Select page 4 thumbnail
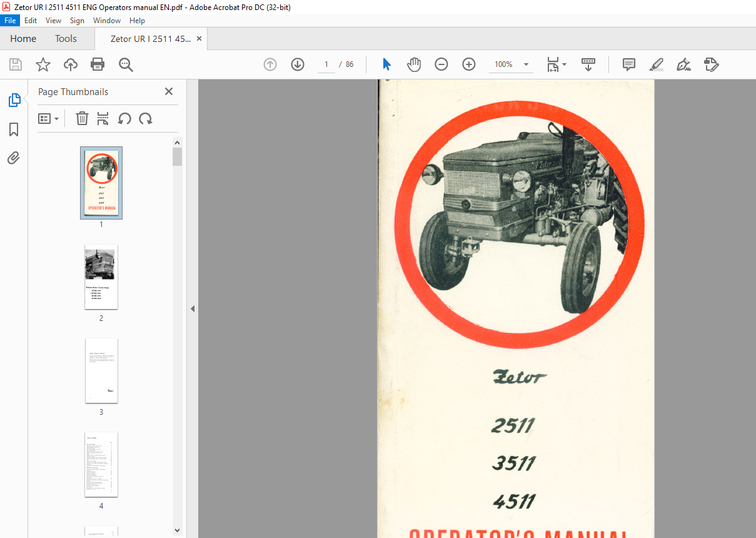Image resolution: width=756 pixels, height=538 pixels. pos(101,464)
